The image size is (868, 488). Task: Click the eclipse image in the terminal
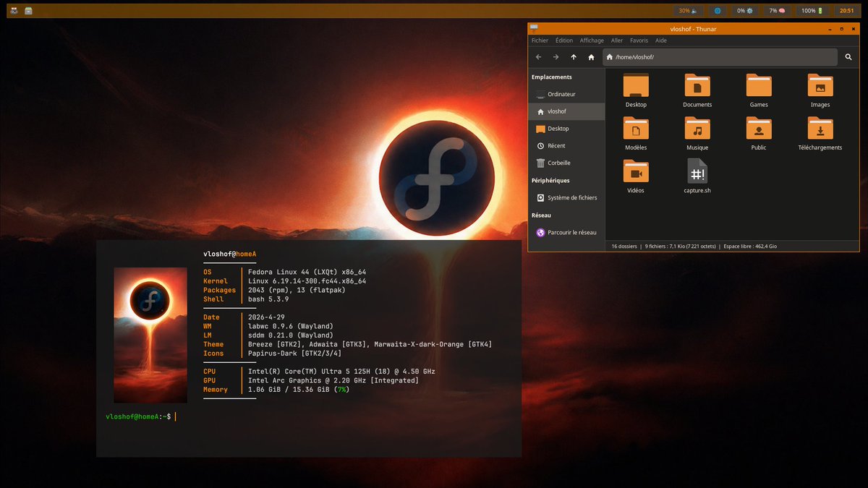(150, 335)
